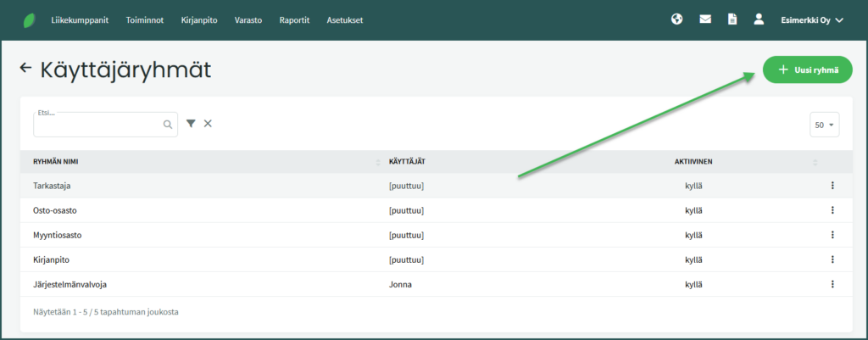Open the Asetukset menu

point(344,20)
